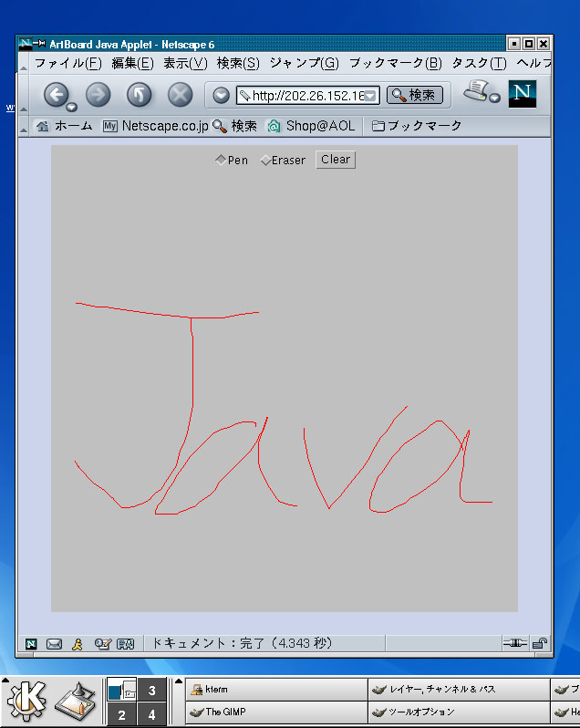Open the 編集(E) menu
580x728 pixels.
coord(133,63)
